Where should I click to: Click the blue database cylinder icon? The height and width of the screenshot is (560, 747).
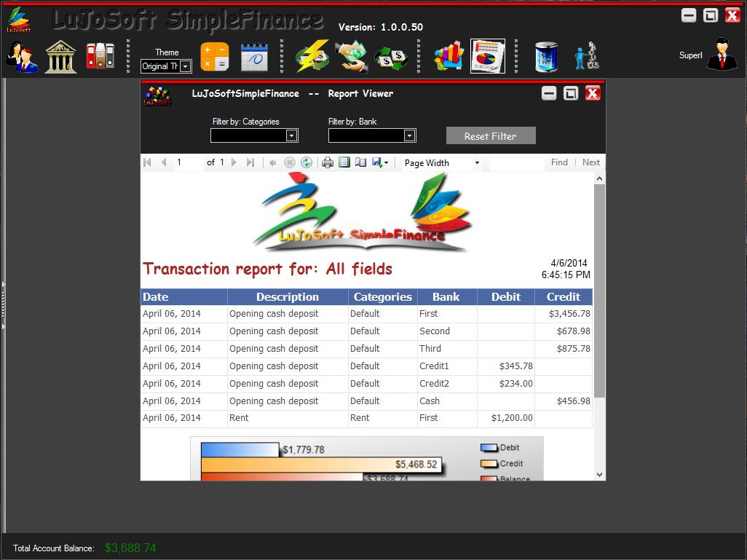(x=546, y=57)
